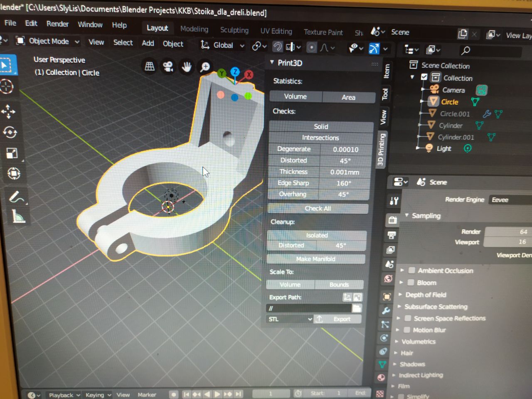Image resolution: width=532 pixels, height=399 pixels.
Task: Select the Move tool in the left toolbar
Action: coord(8,111)
